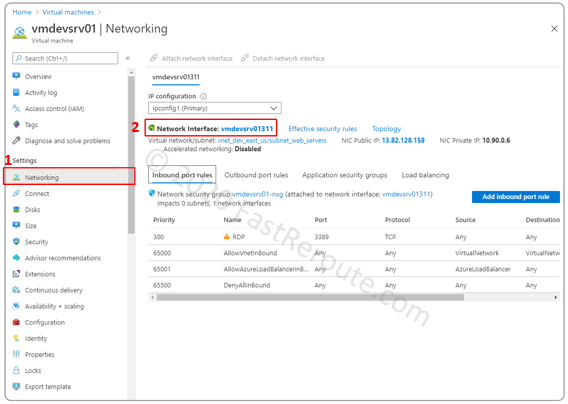Go to Home breadcrumb
This screenshot has width=568, height=404.
pyautogui.click(x=22, y=12)
